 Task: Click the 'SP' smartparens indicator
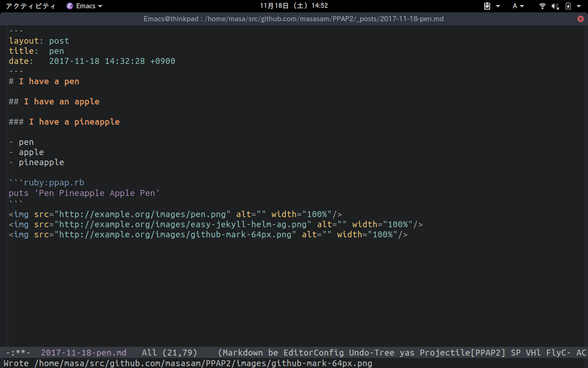[x=516, y=353]
